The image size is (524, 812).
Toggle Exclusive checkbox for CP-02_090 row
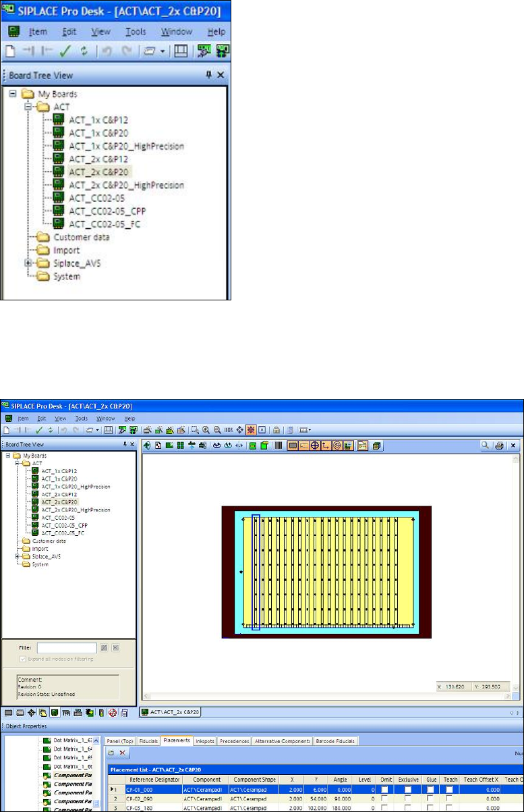click(x=408, y=799)
